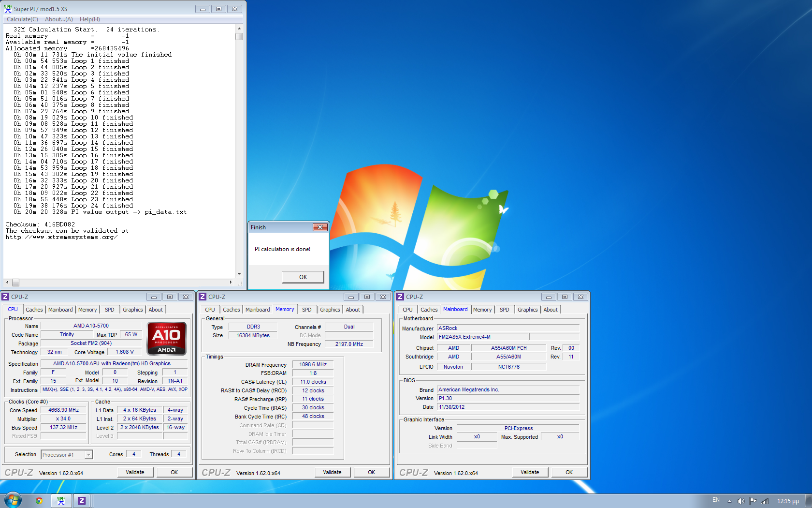Click Validate in Mainboard CPU-Z window

[530, 472]
